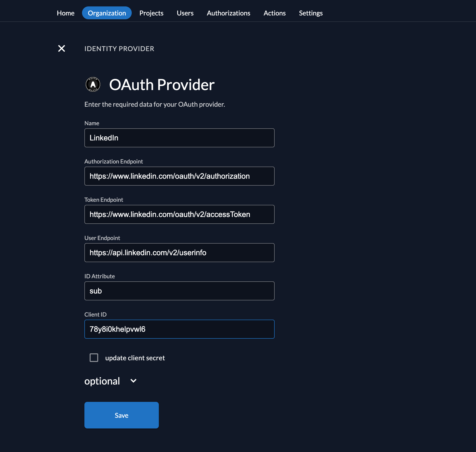Switch to the Users tab

click(x=185, y=13)
